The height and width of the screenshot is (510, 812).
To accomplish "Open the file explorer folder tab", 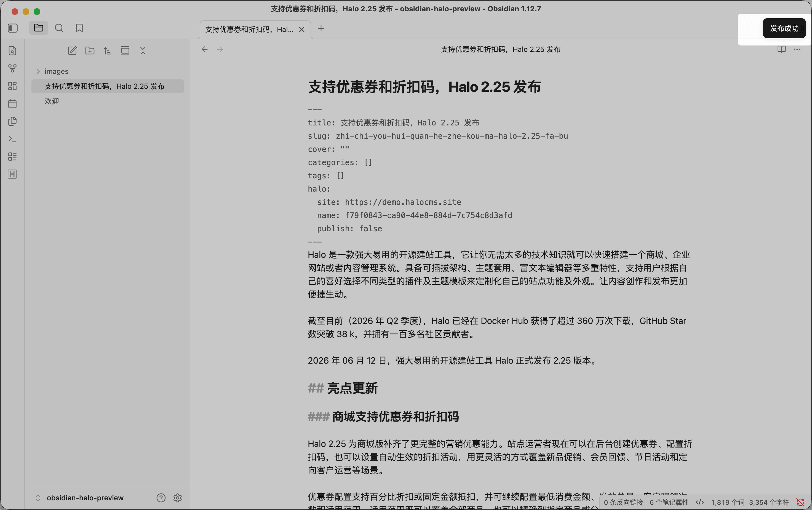I will [38, 28].
